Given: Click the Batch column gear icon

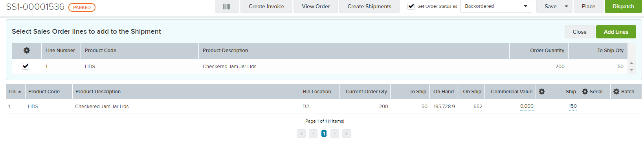Looking at the screenshot, I should 616,91.
